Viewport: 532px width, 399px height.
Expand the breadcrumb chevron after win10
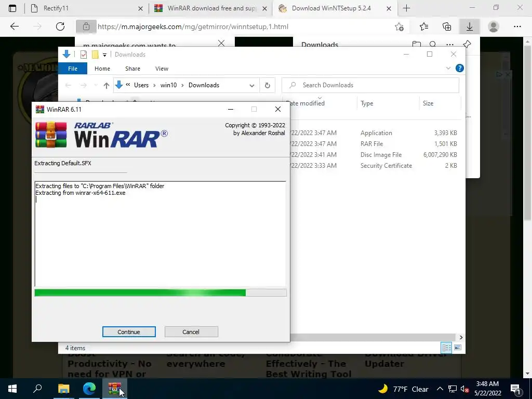[182, 85]
